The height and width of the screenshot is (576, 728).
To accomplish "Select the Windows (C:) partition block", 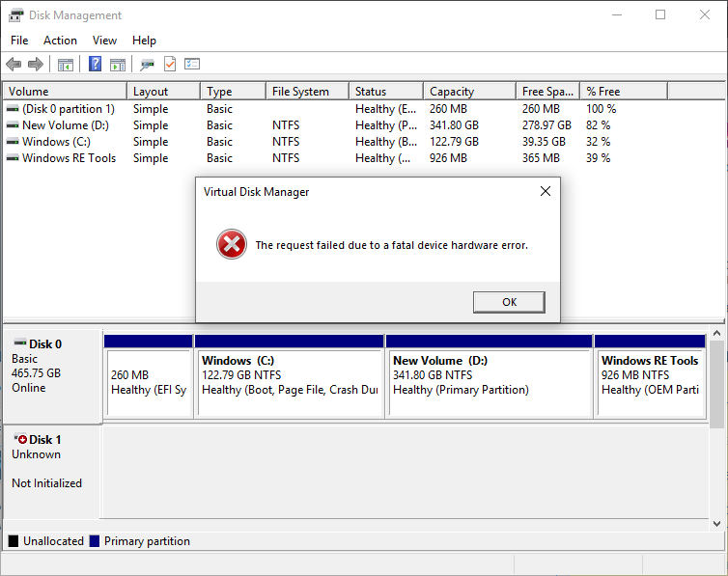I will (x=290, y=376).
